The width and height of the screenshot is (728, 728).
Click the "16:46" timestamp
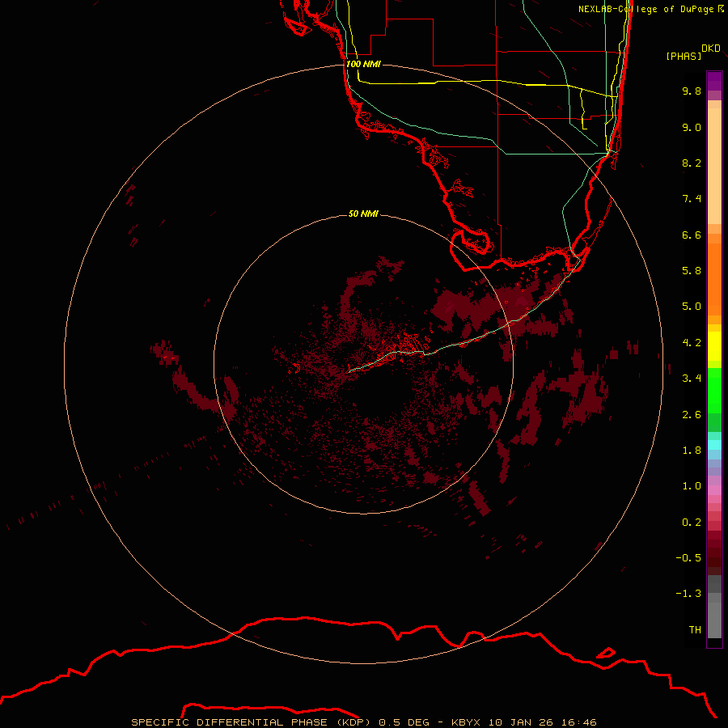pos(578,722)
